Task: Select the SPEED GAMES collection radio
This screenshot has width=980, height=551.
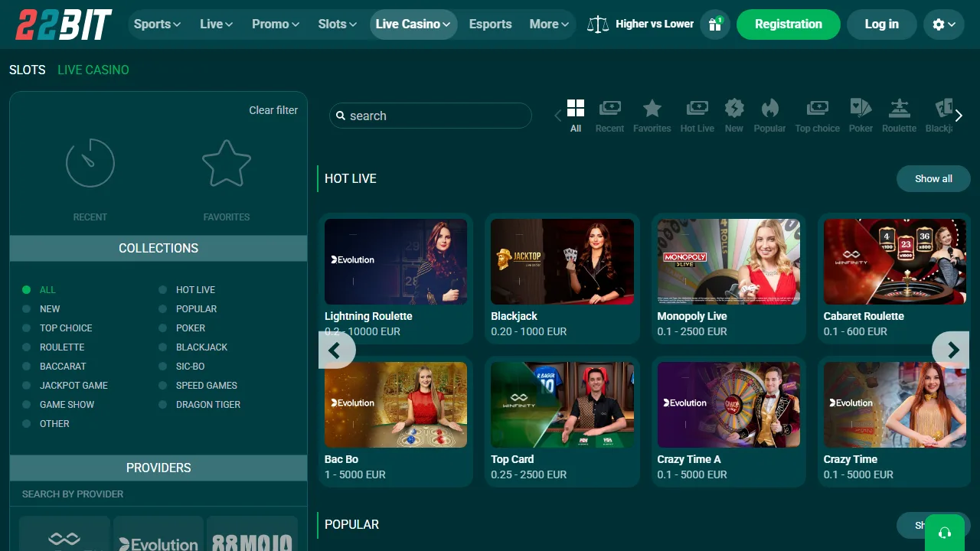Action: [162, 386]
